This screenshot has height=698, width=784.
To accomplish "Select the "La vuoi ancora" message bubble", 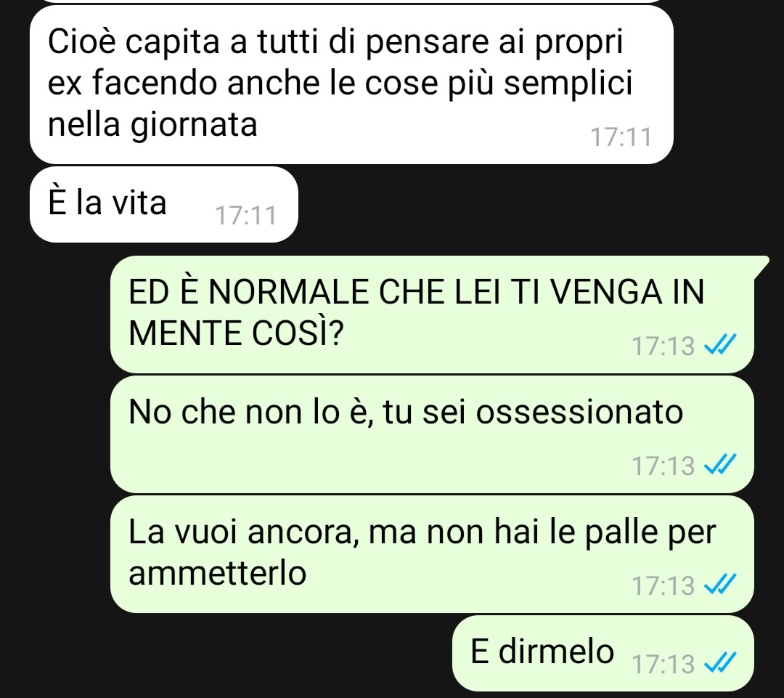I will click(x=432, y=554).
